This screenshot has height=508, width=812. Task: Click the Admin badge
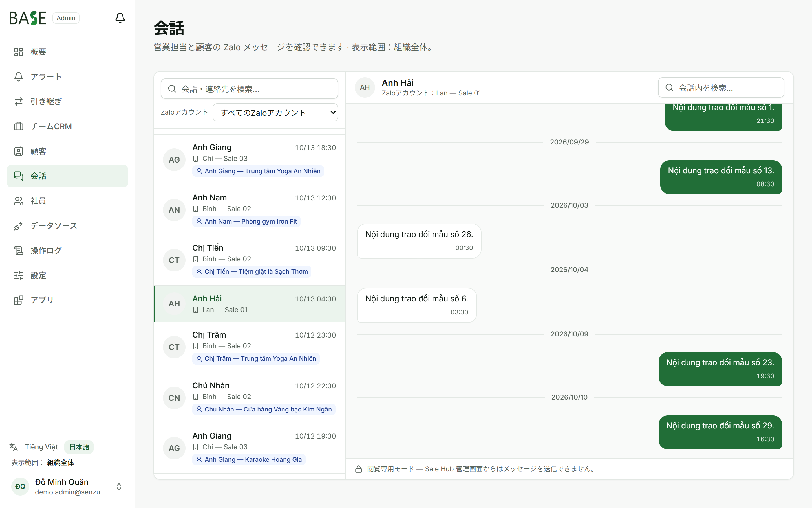pyautogui.click(x=66, y=18)
